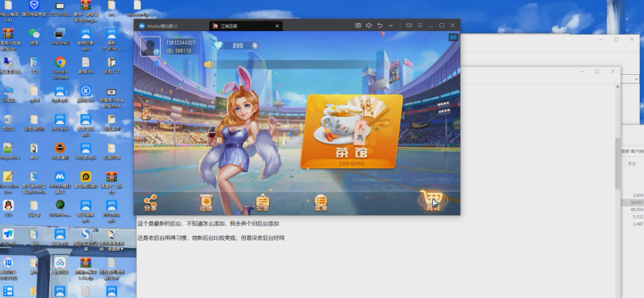Click the text line starting 还是老后台 in document
Screen dimensions: 644x298
click(211, 238)
